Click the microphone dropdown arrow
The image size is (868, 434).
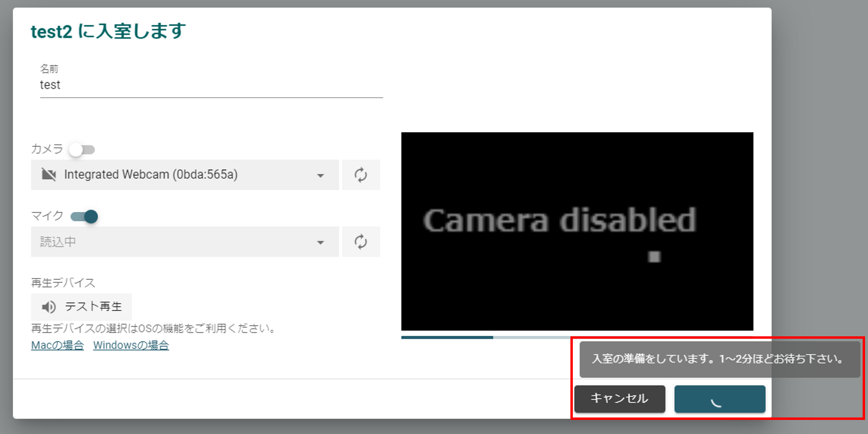click(320, 243)
